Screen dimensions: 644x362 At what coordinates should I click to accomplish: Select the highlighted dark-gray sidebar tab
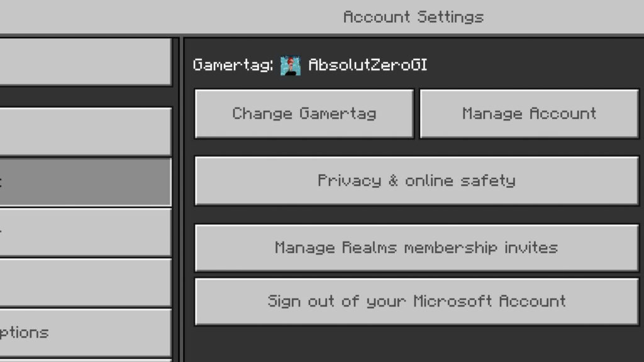point(86,182)
